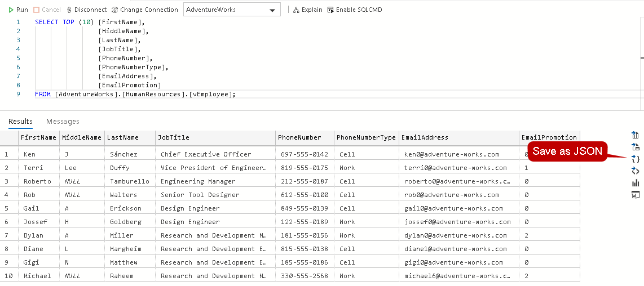644x286 pixels.
Task: Switch to the Messages tab
Action: point(63,122)
